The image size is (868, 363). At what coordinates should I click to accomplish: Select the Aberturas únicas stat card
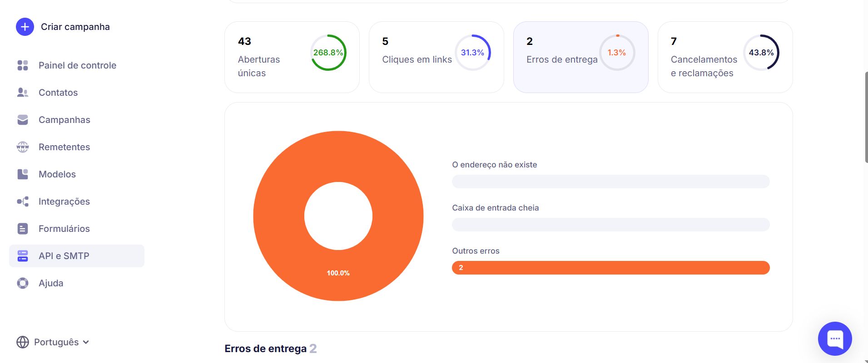point(292,57)
